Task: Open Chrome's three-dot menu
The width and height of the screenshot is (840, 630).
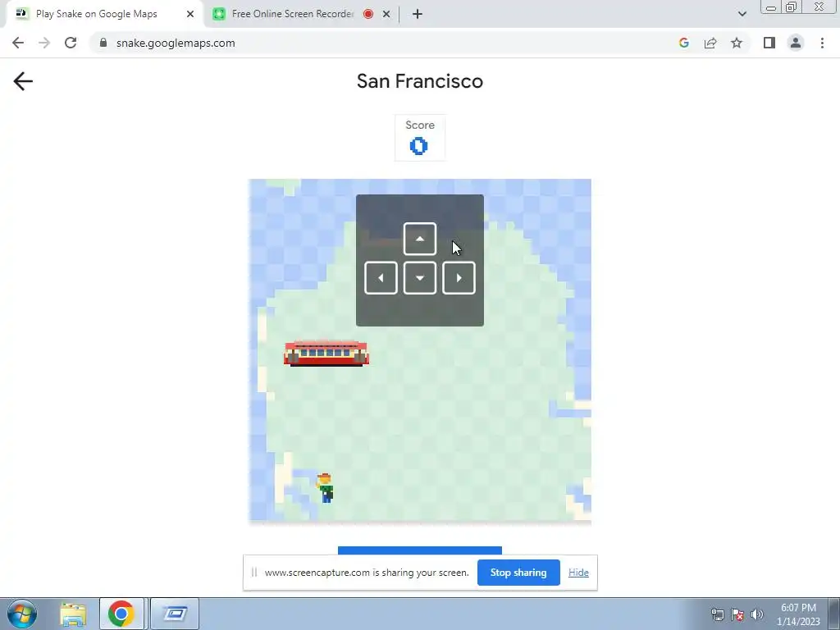Action: point(822,43)
